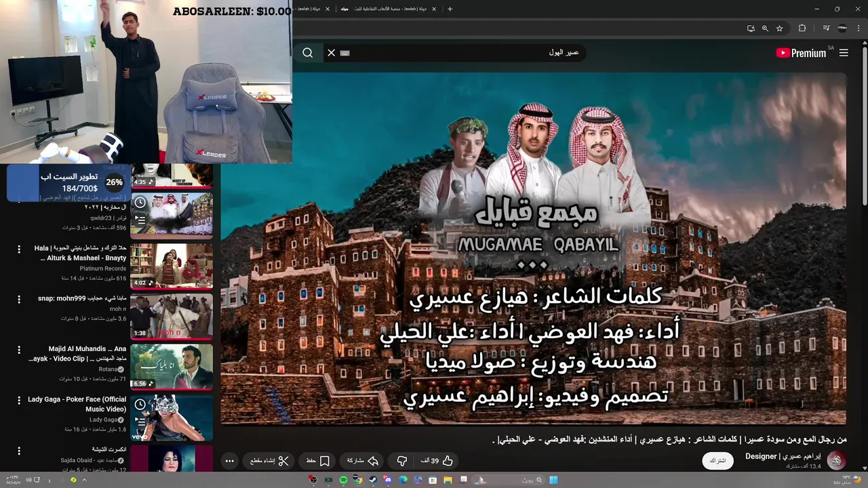Add the qwldr23 video to queue icon
Screen dimensions: 868x488
pyautogui.click(x=140, y=219)
